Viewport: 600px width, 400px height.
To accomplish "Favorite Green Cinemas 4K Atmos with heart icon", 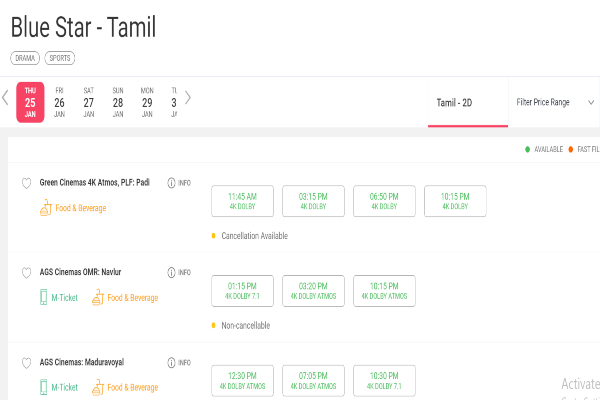I will 27,183.
